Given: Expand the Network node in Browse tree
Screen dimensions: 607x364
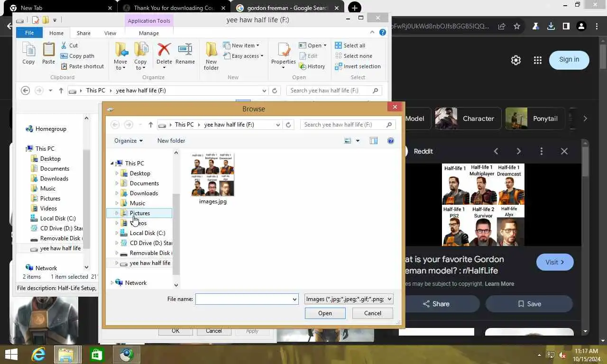Looking at the screenshot, I should (112, 283).
